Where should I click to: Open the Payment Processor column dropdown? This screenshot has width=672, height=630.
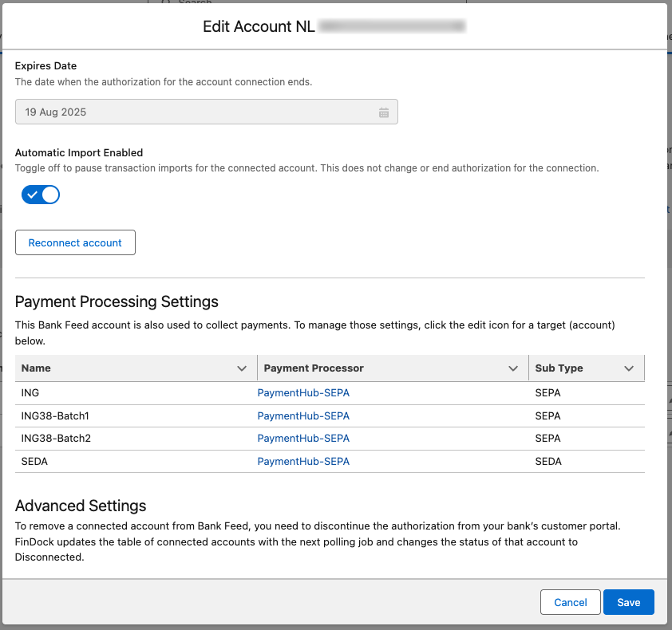pos(513,368)
